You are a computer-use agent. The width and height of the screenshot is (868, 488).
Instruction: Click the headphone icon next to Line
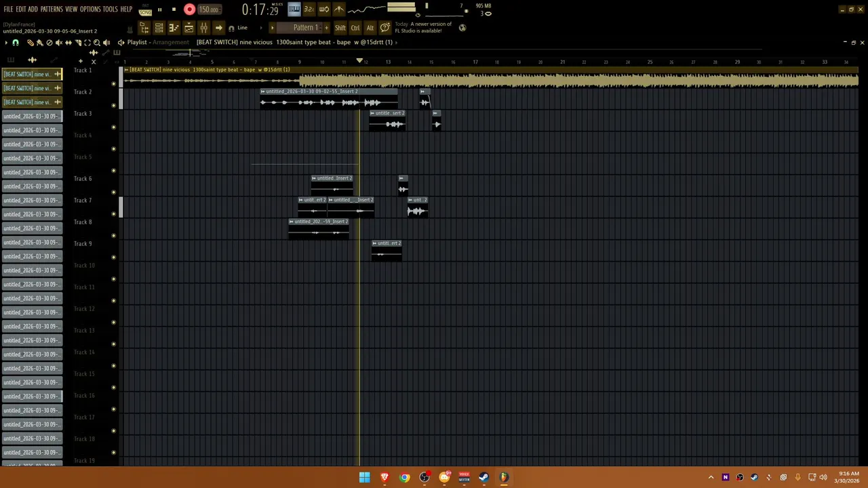tap(231, 28)
